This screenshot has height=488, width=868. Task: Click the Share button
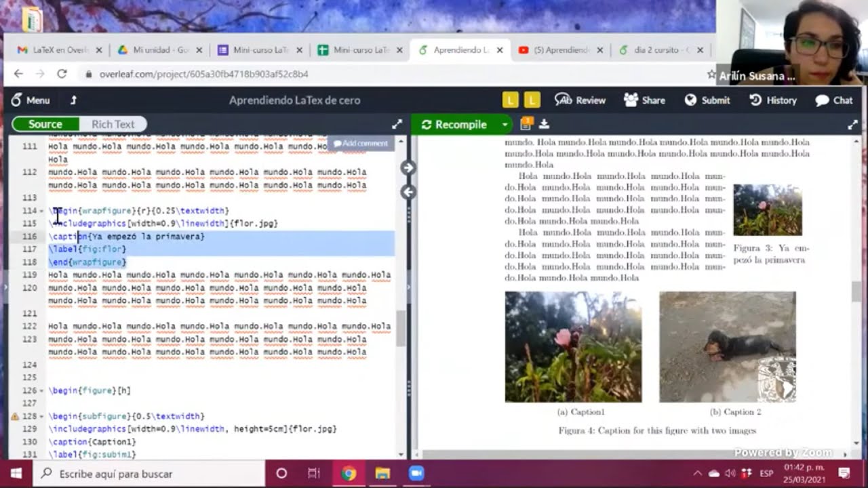pyautogui.click(x=644, y=100)
